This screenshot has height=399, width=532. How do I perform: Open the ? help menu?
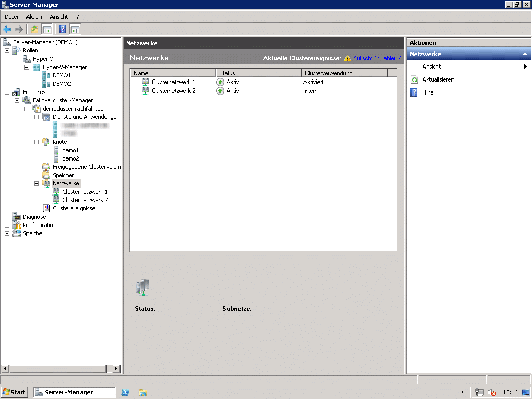pos(78,17)
